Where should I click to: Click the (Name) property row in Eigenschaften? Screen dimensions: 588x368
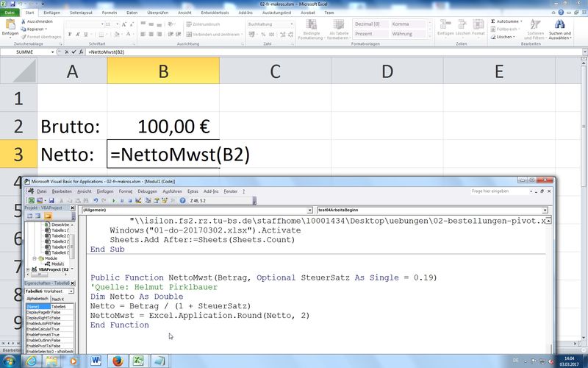pos(50,307)
